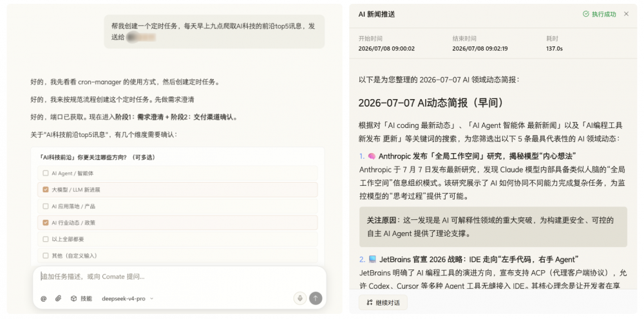Click the brain emoji in item 1
The image size is (644, 319).
pyautogui.click(x=372, y=156)
